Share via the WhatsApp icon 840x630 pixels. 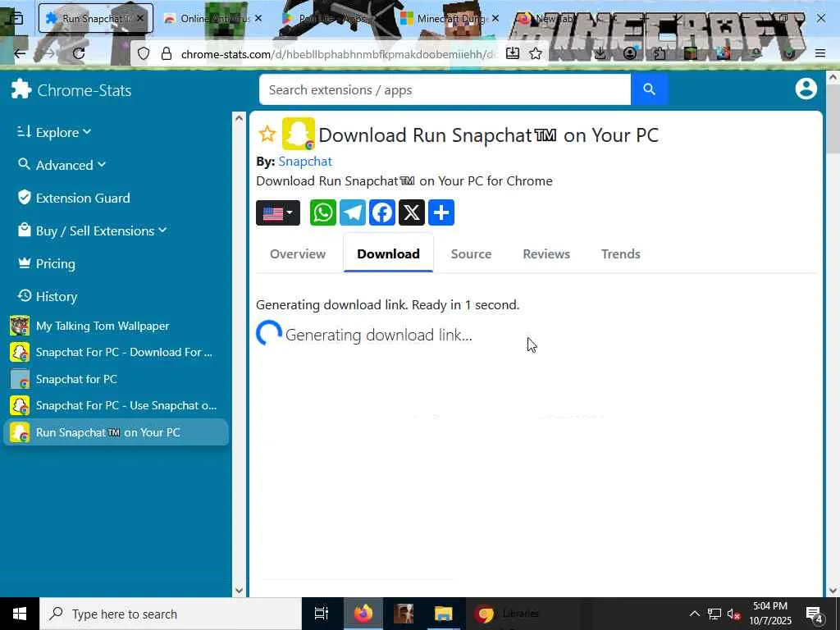pyautogui.click(x=323, y=212)
